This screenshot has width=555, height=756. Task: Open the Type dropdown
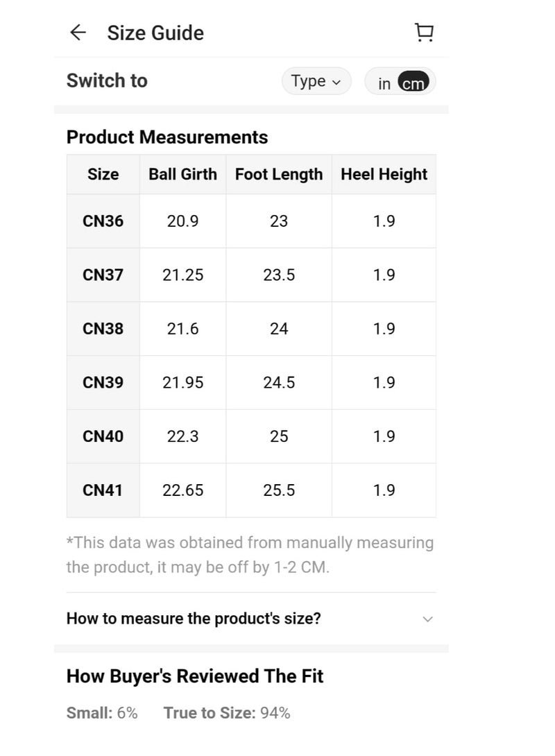coord(316,81)
